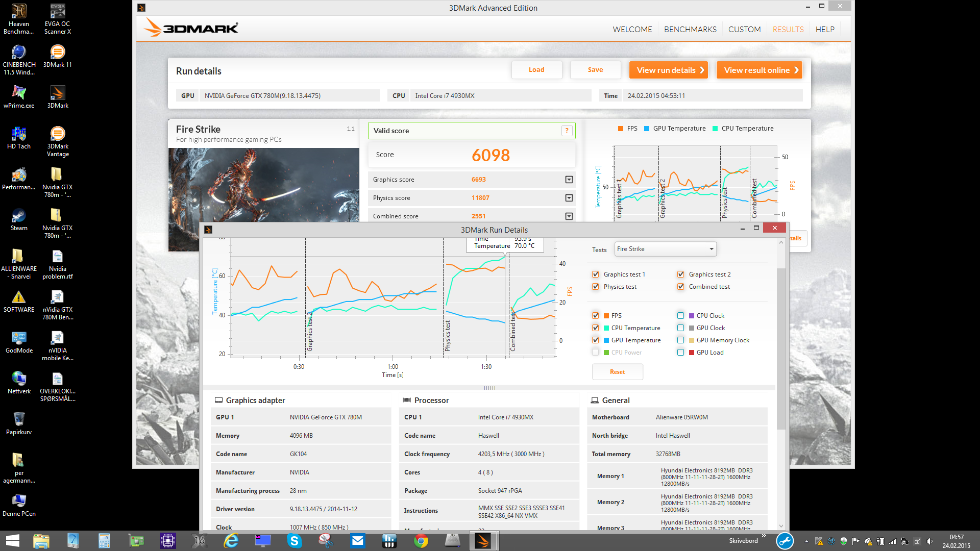This screenshot has width=980, height=551.
Task: Click the Windows Start button
Action: pos(12,541)
